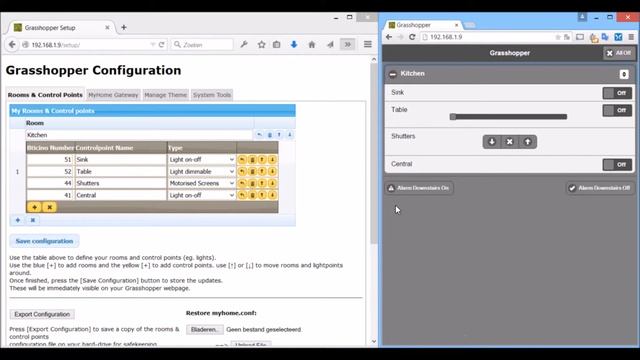Image resolution: width=640 pixels, height=360 pixels.
Task: Move the Table row down
Action: 272,171
